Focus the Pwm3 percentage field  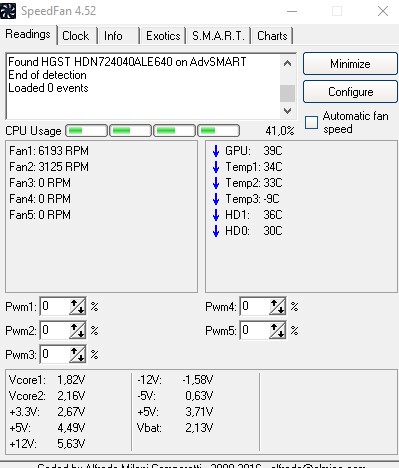(x=55, y=354)
